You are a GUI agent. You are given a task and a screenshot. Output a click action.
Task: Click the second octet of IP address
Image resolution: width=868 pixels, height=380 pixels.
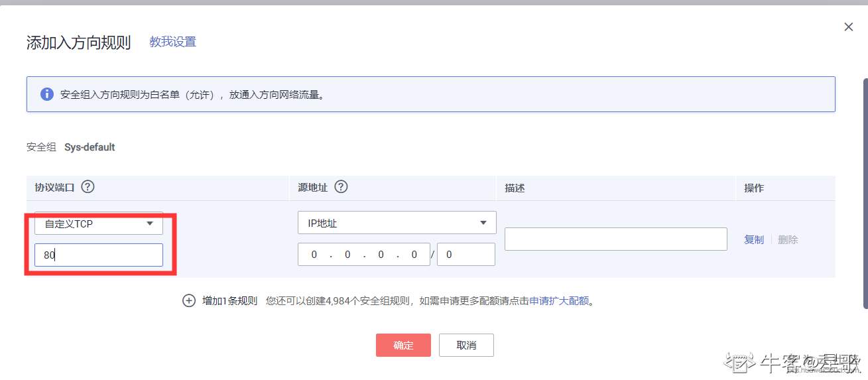(x=347, y=255)
